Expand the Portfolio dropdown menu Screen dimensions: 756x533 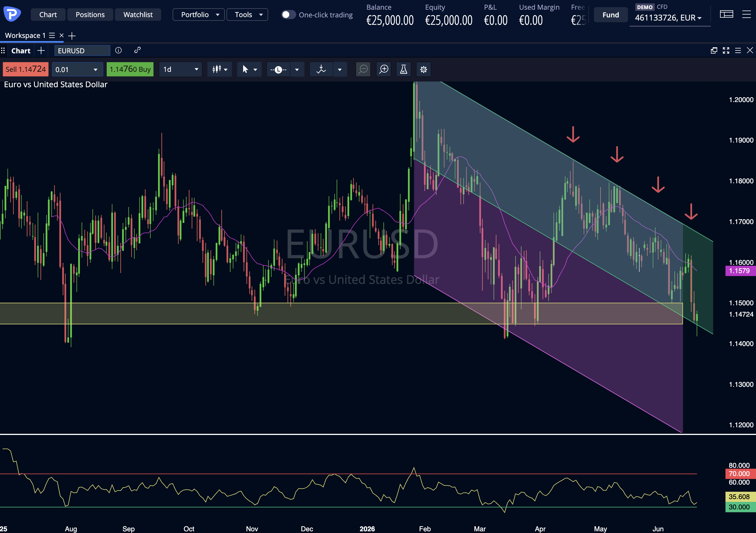coord(199,15)
